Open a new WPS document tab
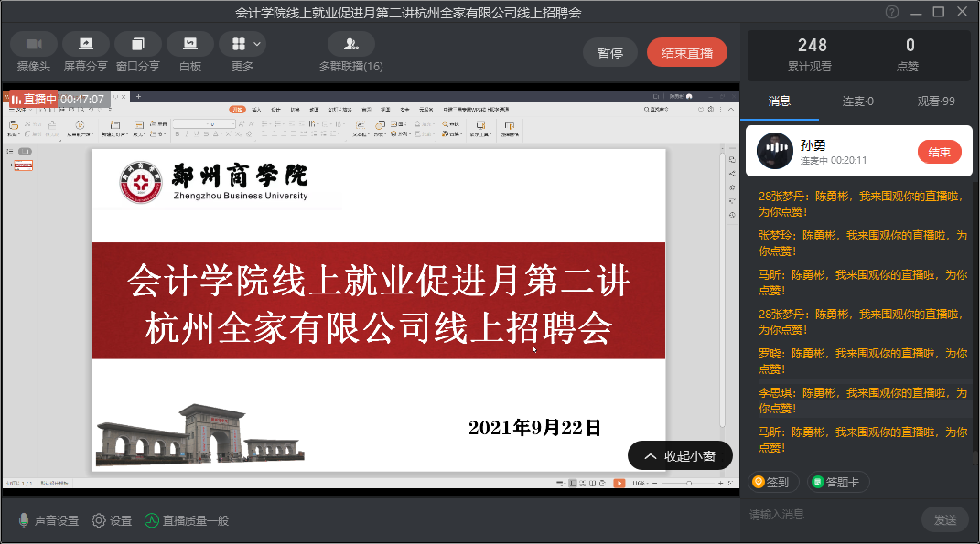 click(x=139, y=96)
